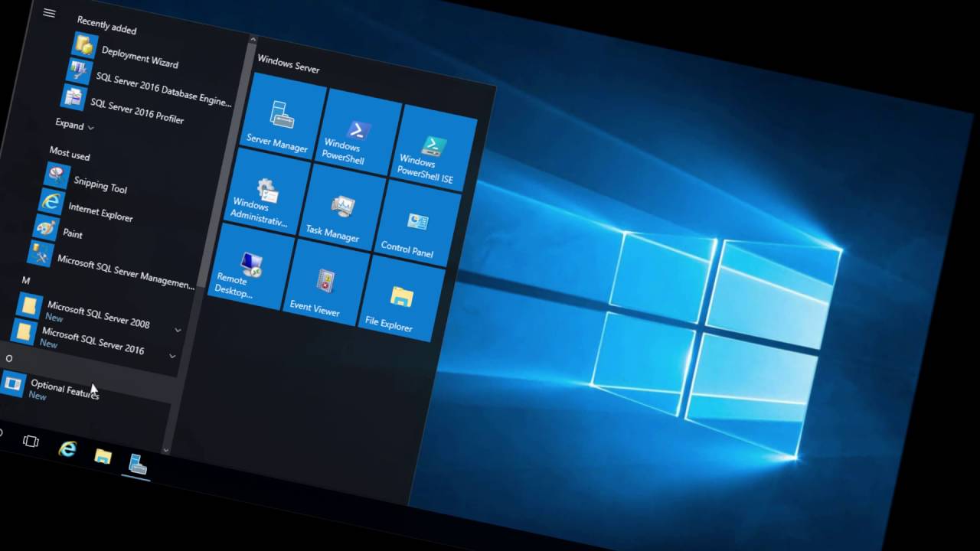Click the Windows Server tile group title
980x551 pixels.
coord(289,64)
